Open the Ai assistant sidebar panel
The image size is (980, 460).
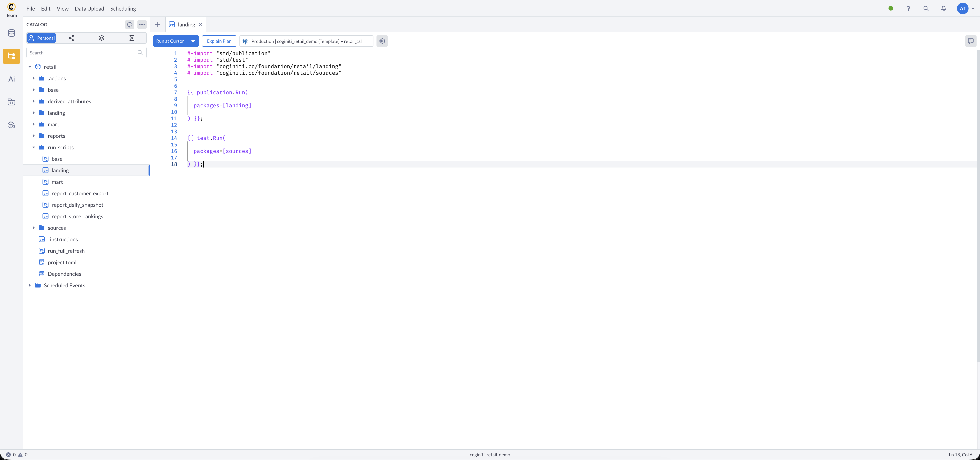(x=11, y=79)
